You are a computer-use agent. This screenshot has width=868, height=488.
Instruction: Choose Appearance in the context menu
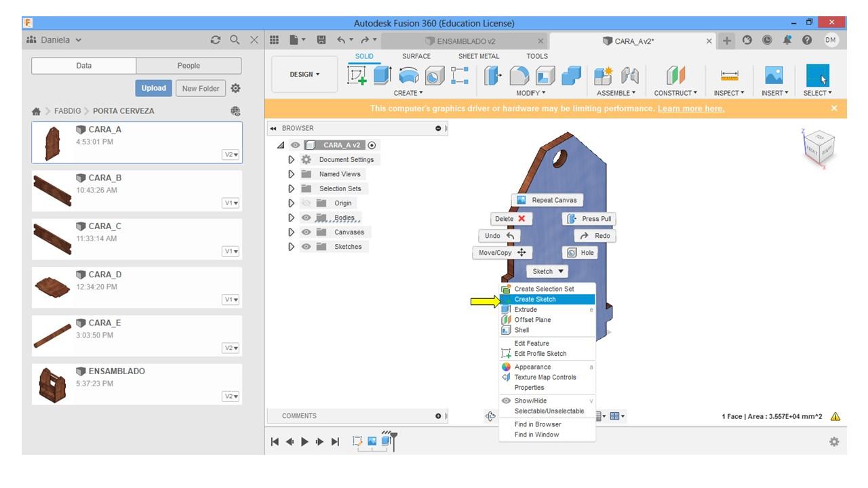pyautogui.click(x=547, y=367)
